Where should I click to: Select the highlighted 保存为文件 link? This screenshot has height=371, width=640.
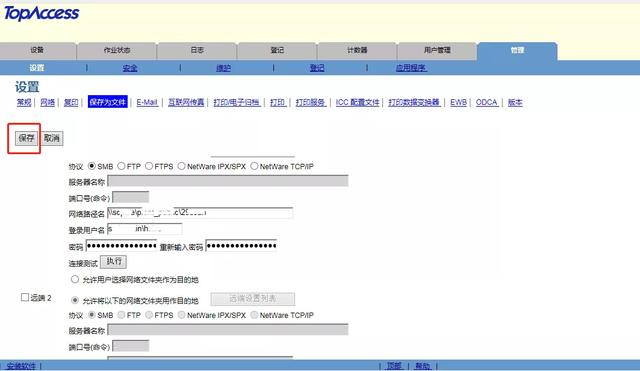[x=108, y=102]
